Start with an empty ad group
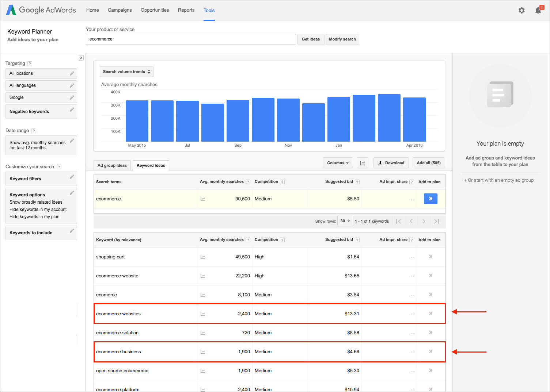The image size is (550, 392). pos(499,180)
